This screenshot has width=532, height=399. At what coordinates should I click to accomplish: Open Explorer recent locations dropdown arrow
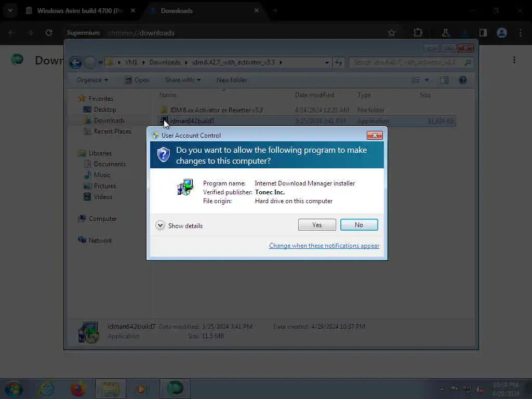[x=100, y=62]
